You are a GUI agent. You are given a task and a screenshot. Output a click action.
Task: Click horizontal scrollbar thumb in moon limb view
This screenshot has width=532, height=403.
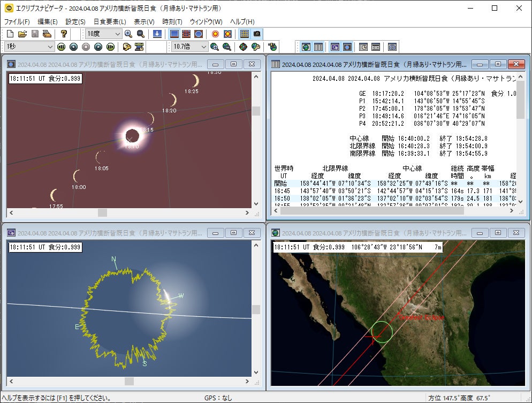tap(129, 381)
